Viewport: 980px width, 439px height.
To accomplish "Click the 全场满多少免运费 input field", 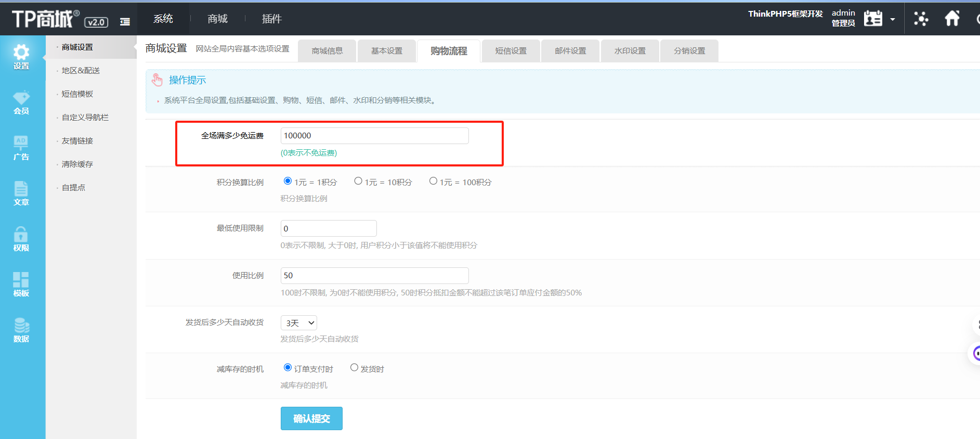I will point(375,136).
